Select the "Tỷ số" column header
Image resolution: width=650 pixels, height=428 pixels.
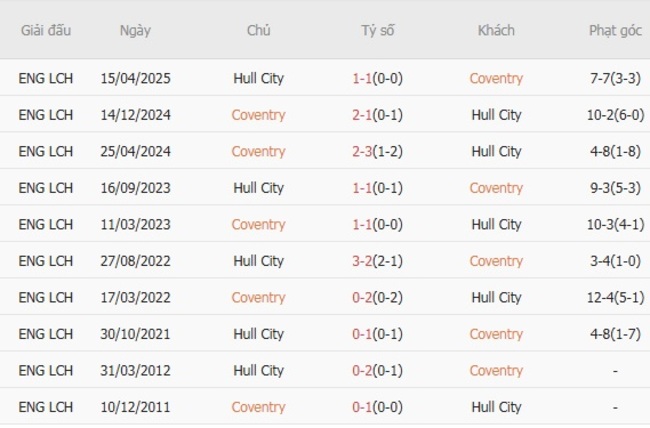(378, 30)
